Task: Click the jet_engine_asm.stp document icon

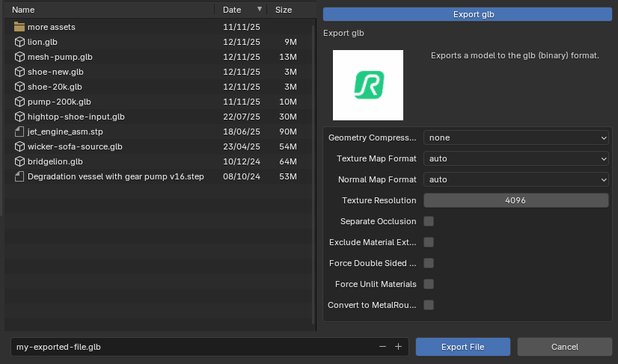Action: click(19, 132)
